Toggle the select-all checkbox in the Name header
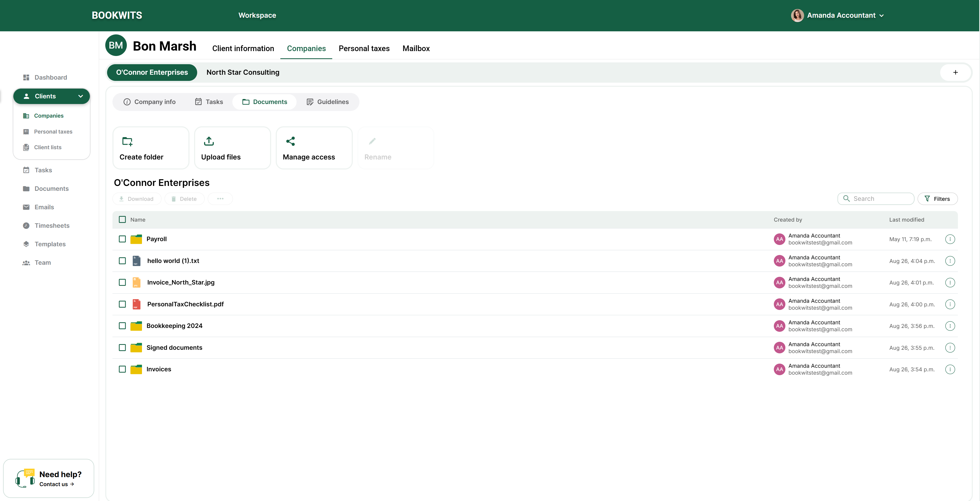The image size is (980, 501). (x=122, y=220)
